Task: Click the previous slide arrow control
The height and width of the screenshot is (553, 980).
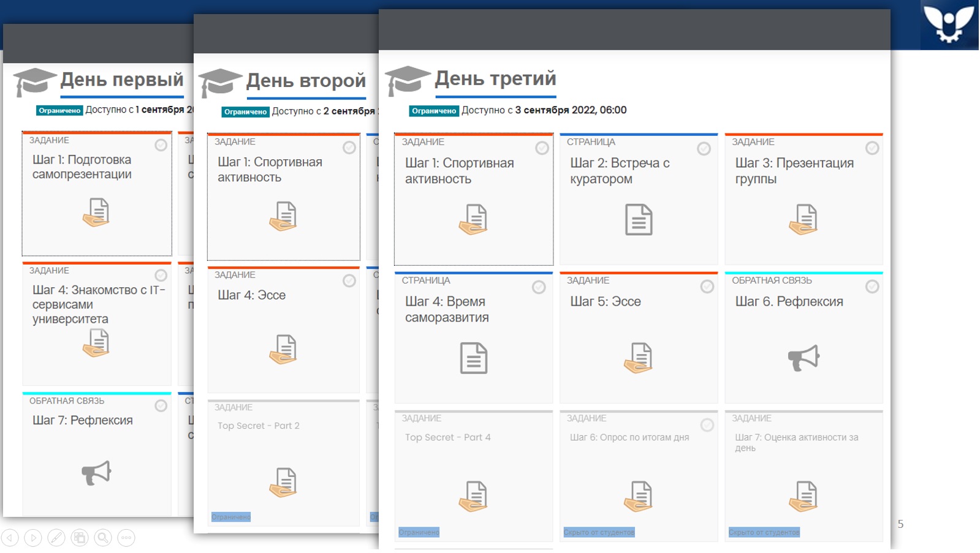Action: (x=10, y=538)
